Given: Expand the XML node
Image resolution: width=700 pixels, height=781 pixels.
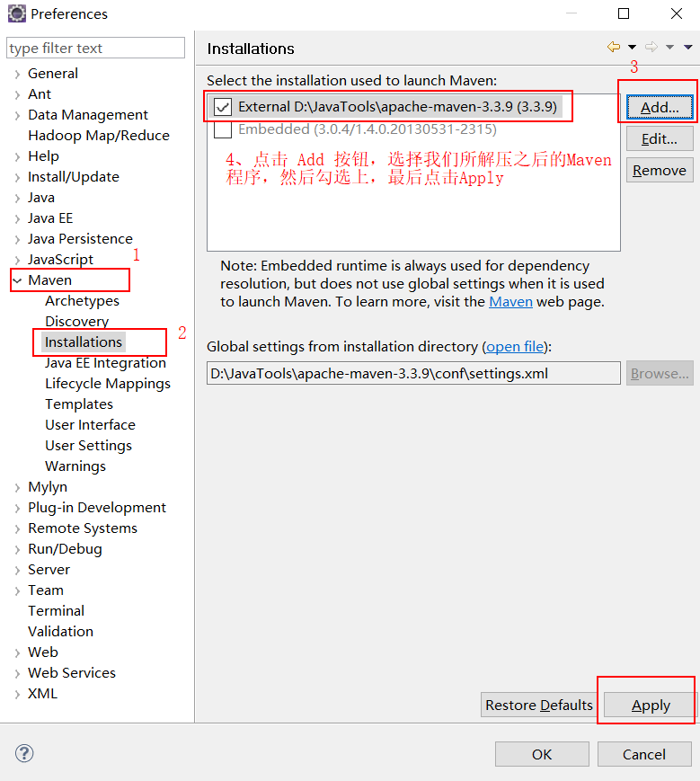Looking at the screenshot, I should pyautogui.click(x=17, y=695).
